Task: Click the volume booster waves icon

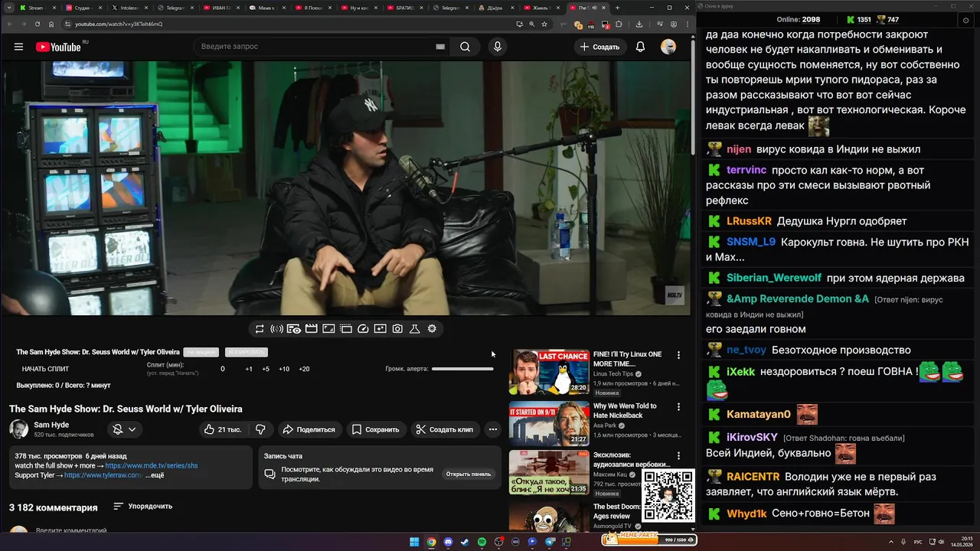Action: pos(276,328)
